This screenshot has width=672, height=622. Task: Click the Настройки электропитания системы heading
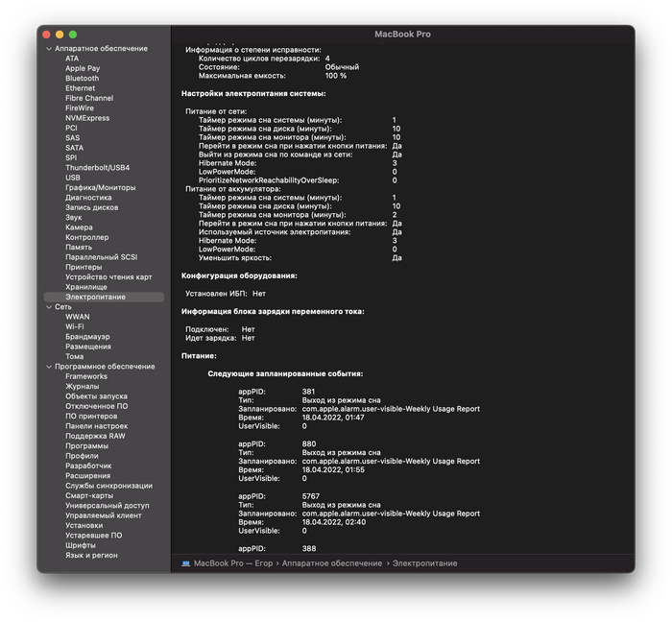253,94
